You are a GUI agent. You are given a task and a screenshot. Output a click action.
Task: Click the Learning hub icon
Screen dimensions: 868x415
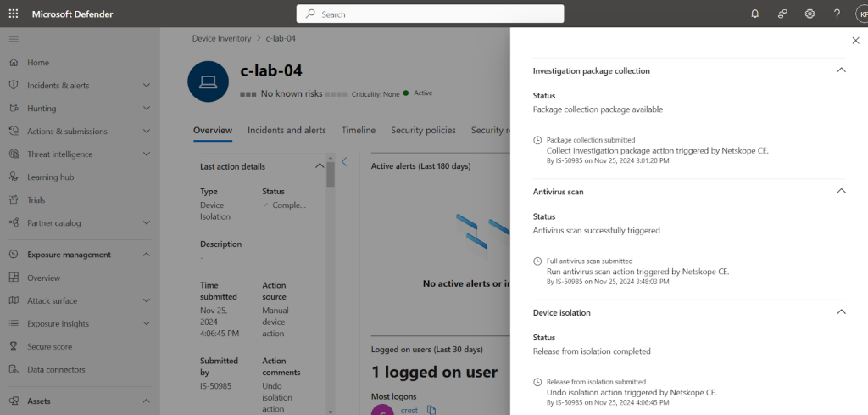14,177
